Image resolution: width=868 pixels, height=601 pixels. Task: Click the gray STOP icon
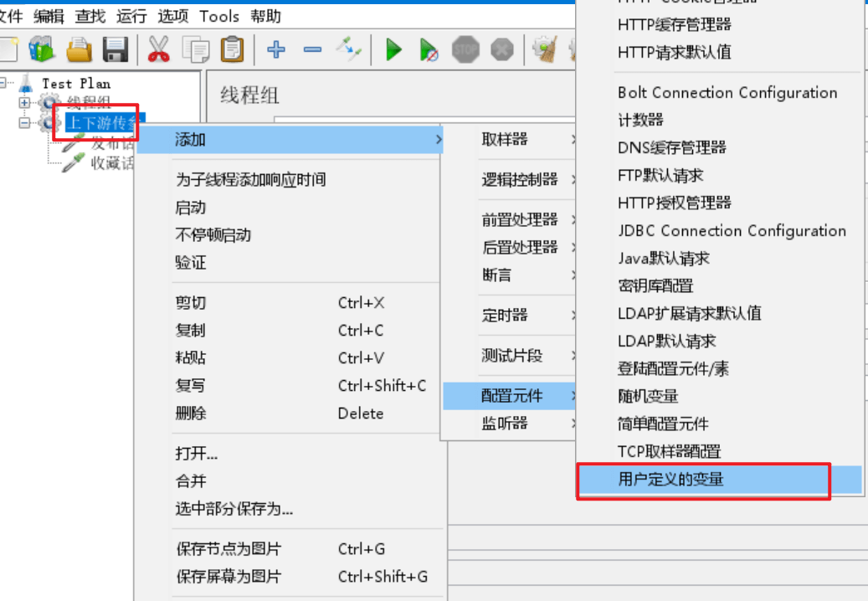465,50
